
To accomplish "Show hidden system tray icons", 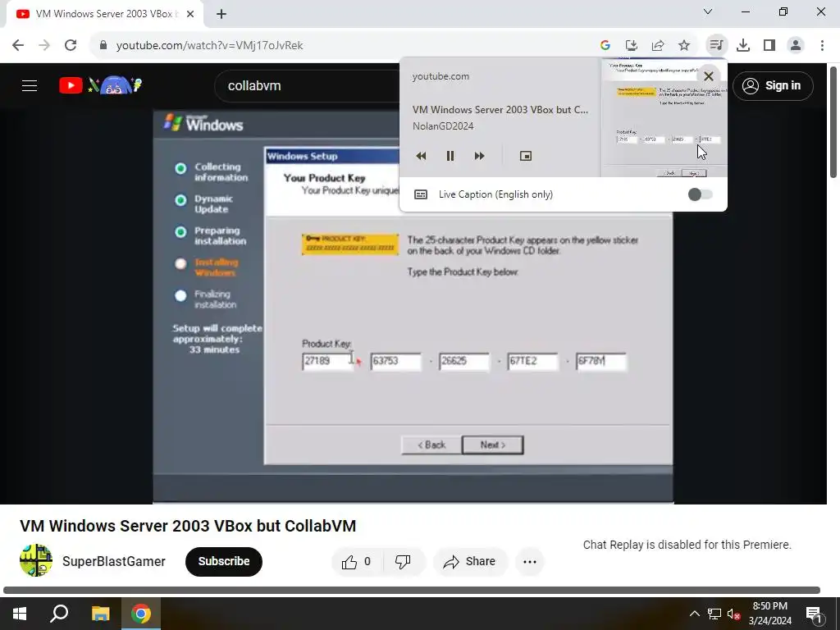I will (x=694, y=614).
